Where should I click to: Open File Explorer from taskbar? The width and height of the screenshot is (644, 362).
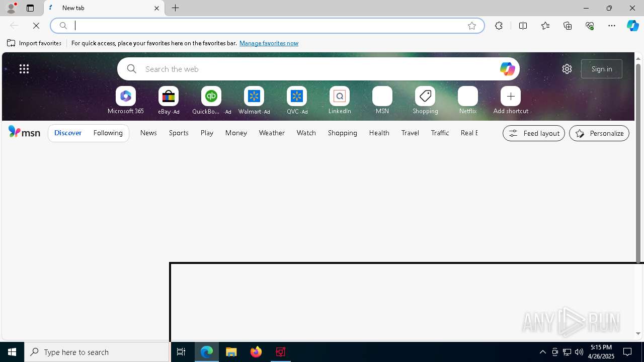click(231, 352)
